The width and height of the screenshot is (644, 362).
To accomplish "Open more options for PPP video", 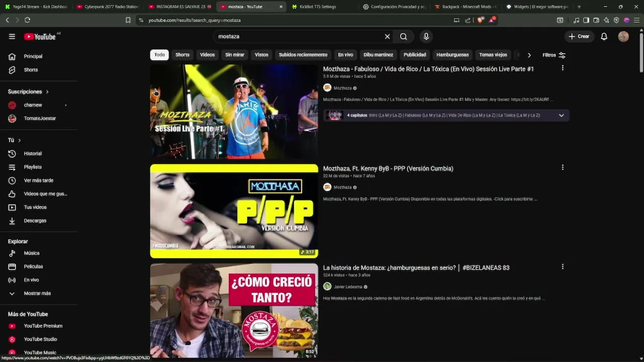I will pyautogui.click(x=562, y=167).
